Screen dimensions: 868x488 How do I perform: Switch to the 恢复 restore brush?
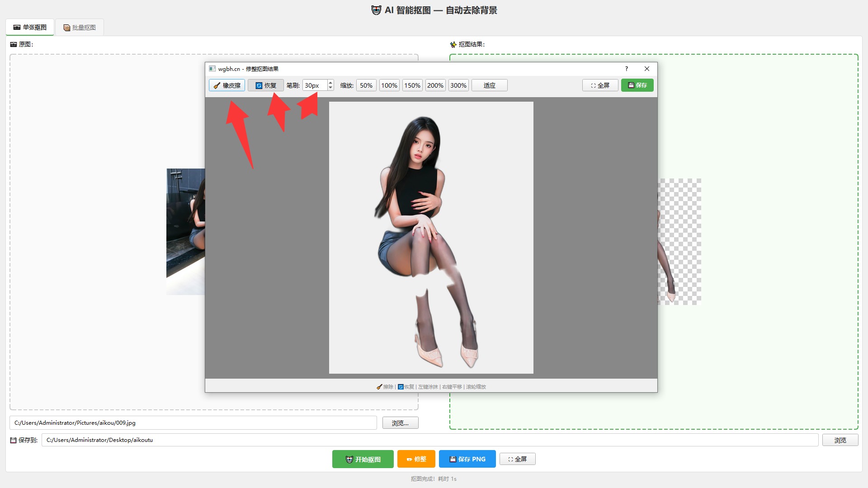pyautogui.click(x=266, y=85)
